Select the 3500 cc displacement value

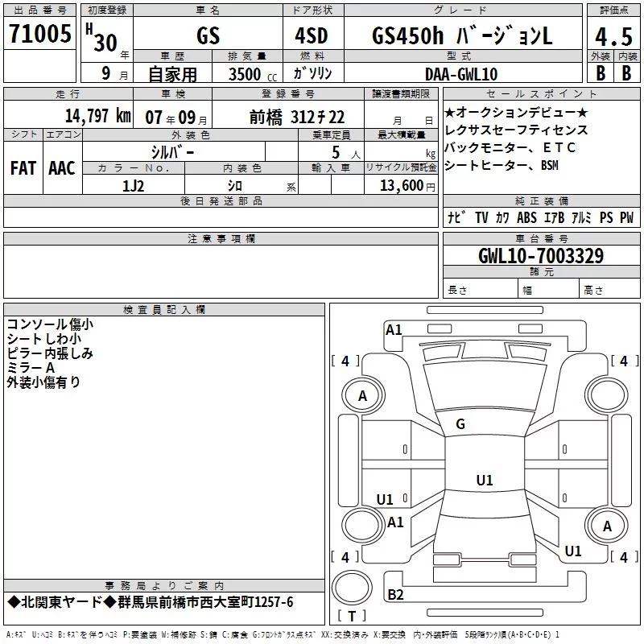(x=253, y=74)
